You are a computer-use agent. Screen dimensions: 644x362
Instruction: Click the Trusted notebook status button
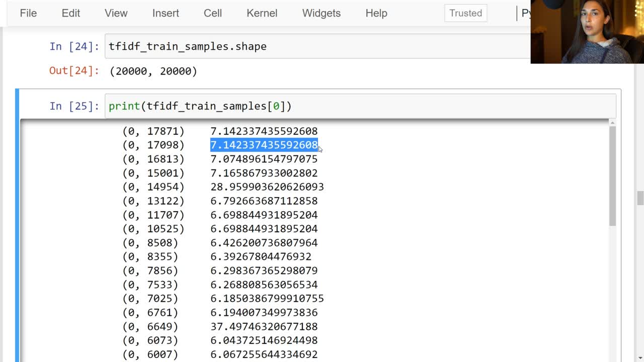[x=465, y=13]
